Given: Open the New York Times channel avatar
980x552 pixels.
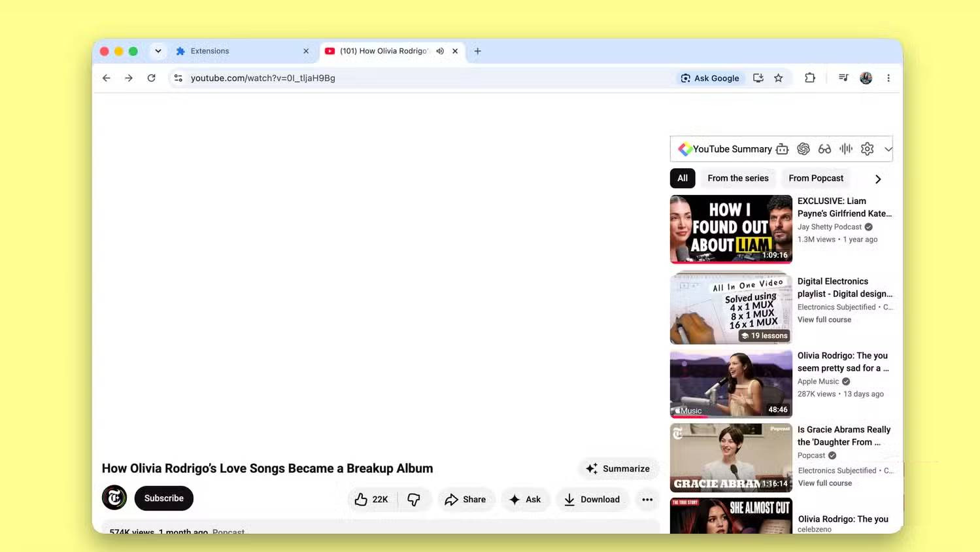Looking at the screenshot, I should tap(114, 498).
